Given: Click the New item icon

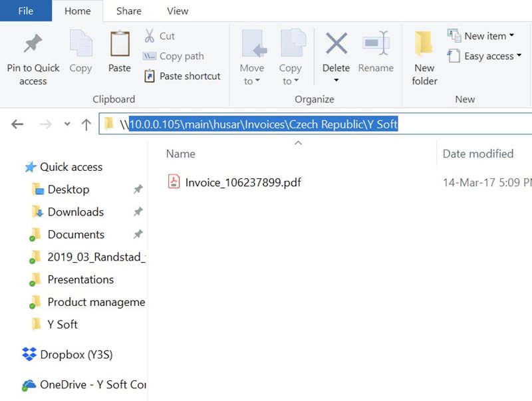Looking at the screenshot, I should (x=454, y=36).
